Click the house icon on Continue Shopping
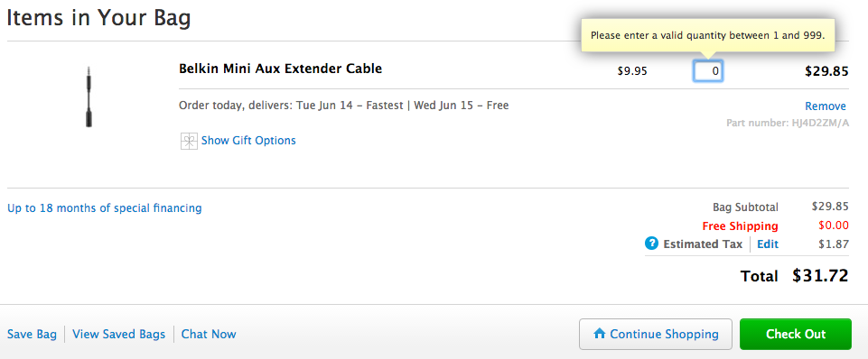 tap(599, 334)
